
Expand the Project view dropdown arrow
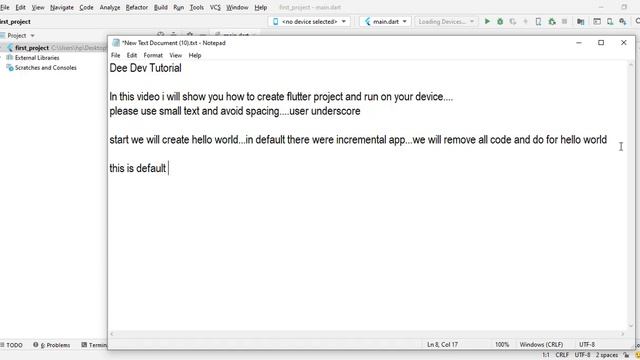coord(32,36)
